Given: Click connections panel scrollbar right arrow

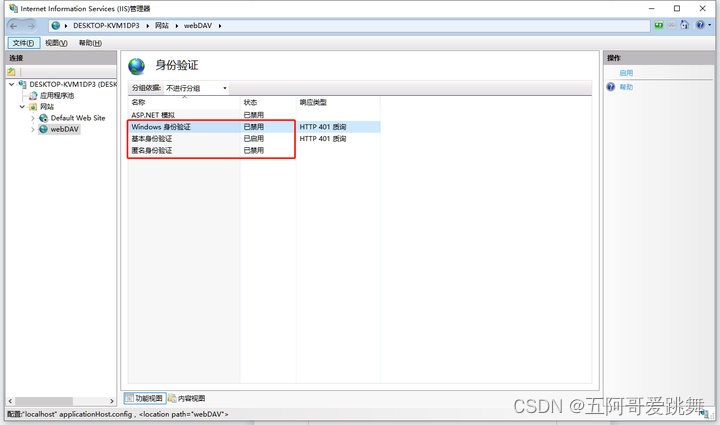Looking at the screenshot, I should [x=112, y=401].
